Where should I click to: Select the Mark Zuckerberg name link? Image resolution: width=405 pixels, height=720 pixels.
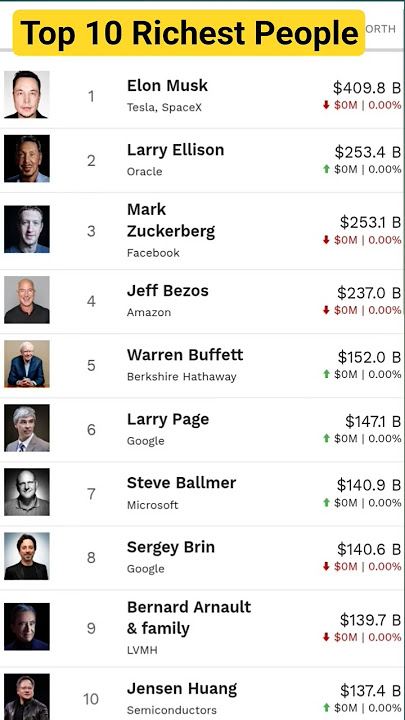point(171,220)
